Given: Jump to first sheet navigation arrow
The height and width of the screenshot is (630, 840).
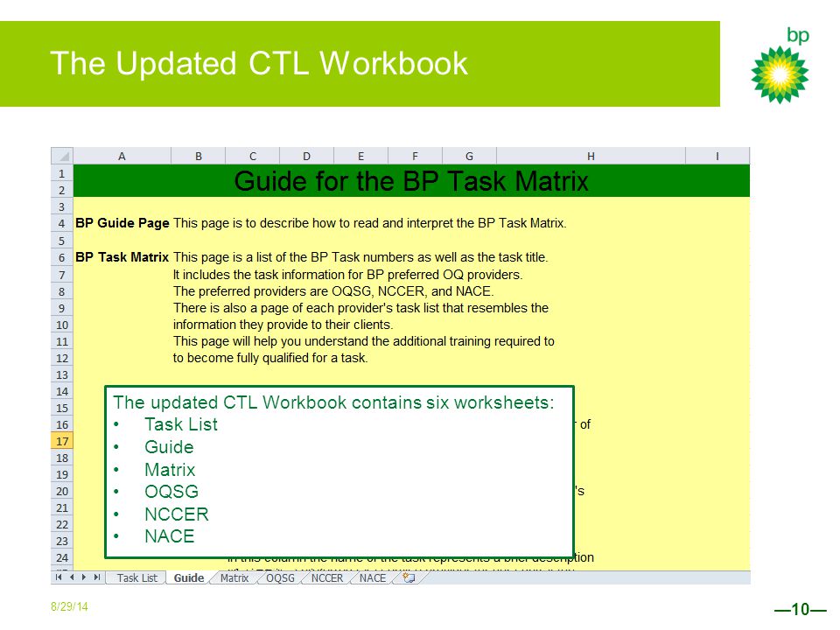Looking at the screenshot, I should pyautogui.click(x=59, y=577).
